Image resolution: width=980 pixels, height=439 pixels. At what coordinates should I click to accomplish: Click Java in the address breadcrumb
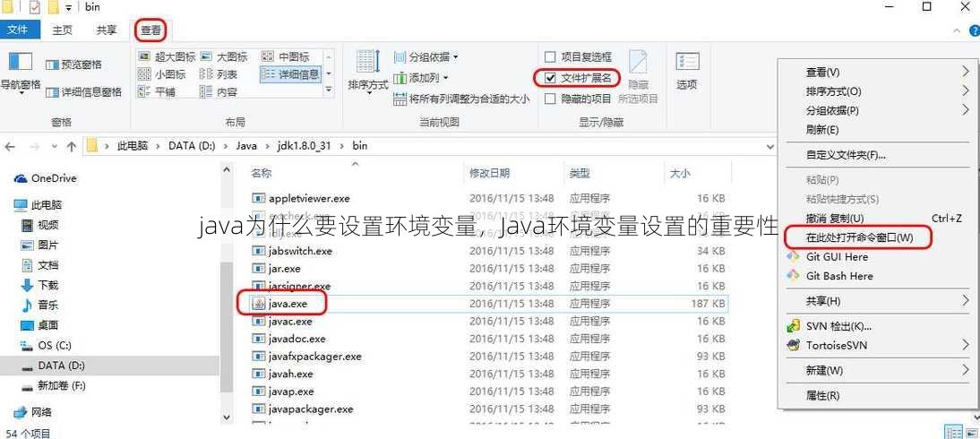[246, 146]
